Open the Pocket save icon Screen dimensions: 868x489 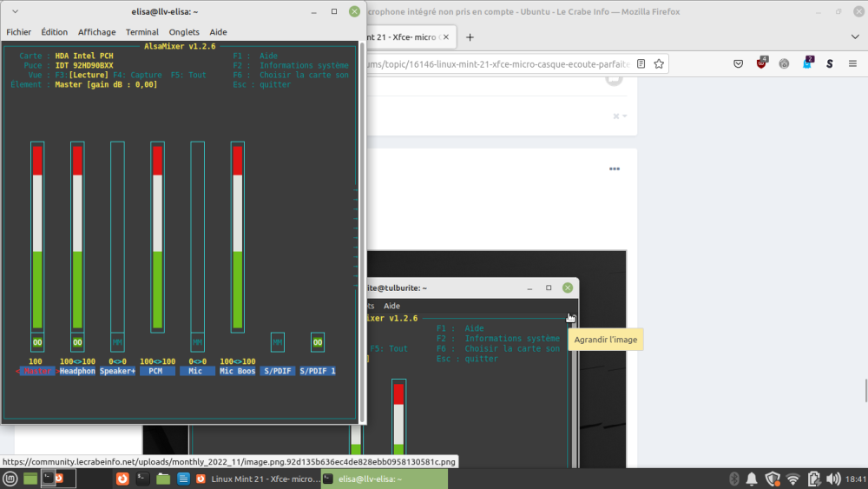point(738,63)
